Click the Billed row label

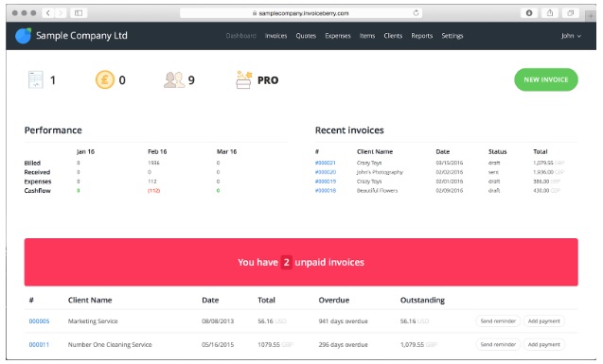click(x=32, y=163)
